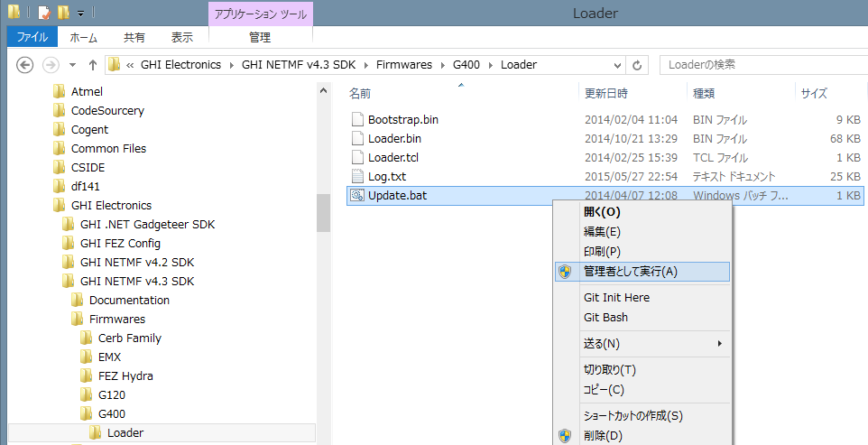Click the Log.txt document icon
This screenshot has width=868, height=445.
click(x=357, y=177)
